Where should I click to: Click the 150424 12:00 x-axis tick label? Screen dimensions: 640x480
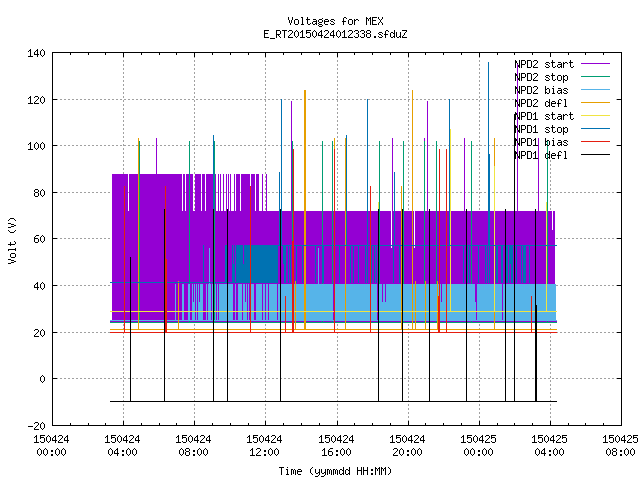(264, 446)
